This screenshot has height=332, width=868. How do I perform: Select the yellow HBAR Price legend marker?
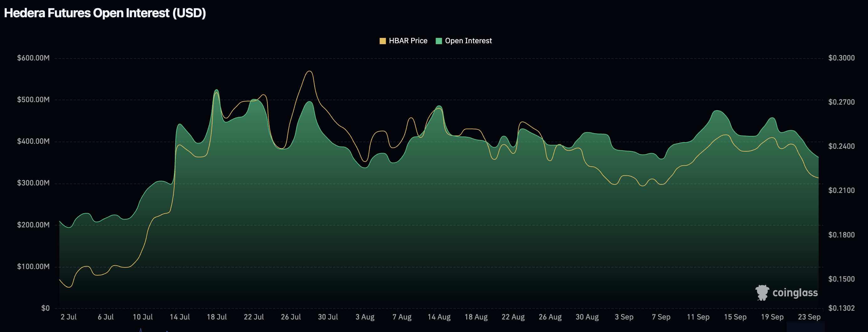(383, 40)
